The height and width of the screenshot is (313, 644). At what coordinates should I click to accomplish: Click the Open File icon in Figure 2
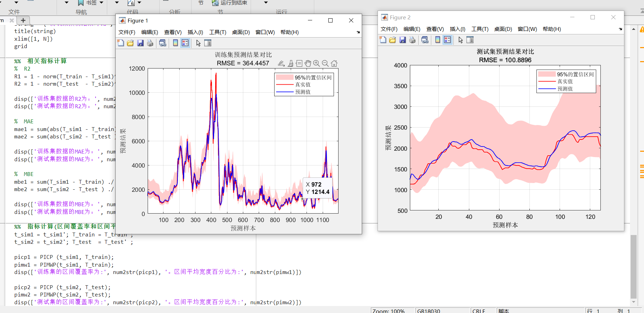pyautogui.click(x=393, y=40)
